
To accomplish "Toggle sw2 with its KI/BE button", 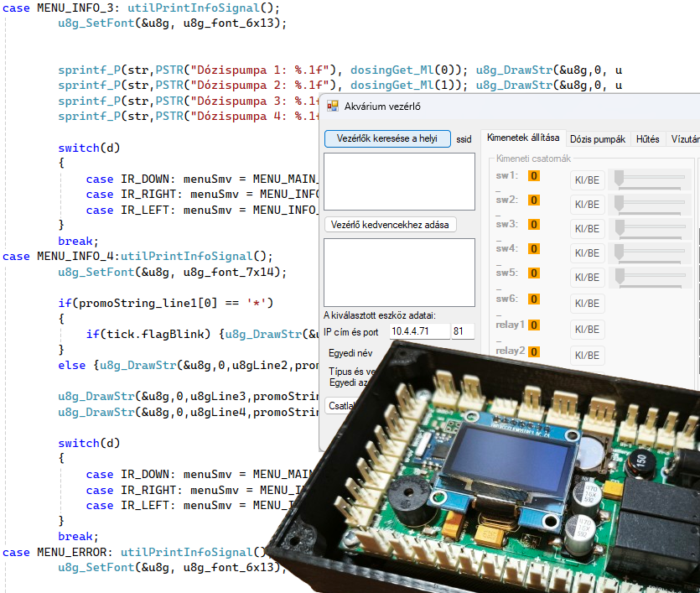I will tap(587, 205).
